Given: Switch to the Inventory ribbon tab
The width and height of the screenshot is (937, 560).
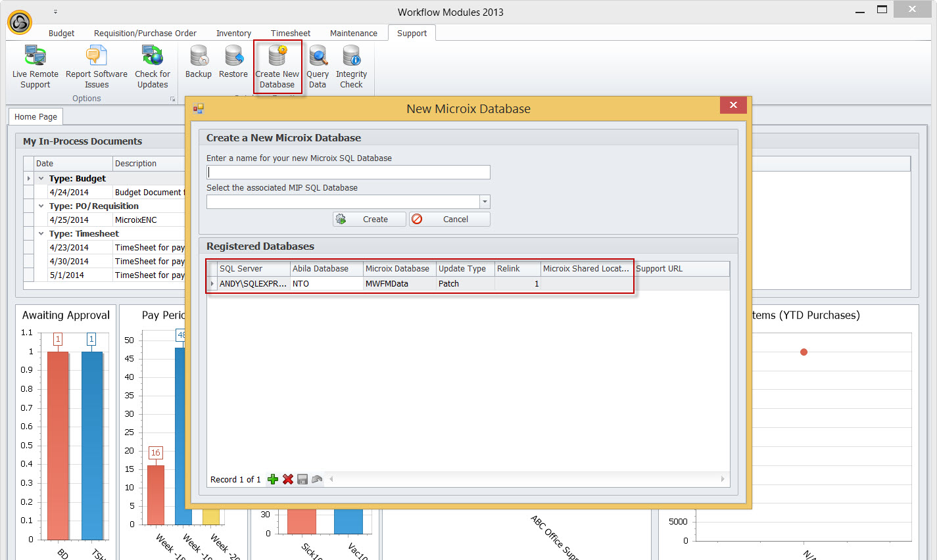Looking at the screenshot, I should click(233, 34).
